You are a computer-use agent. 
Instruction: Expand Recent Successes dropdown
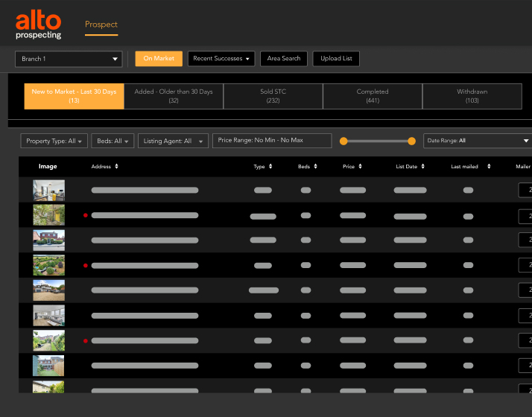pyautogui.click(x=221, y=59)
